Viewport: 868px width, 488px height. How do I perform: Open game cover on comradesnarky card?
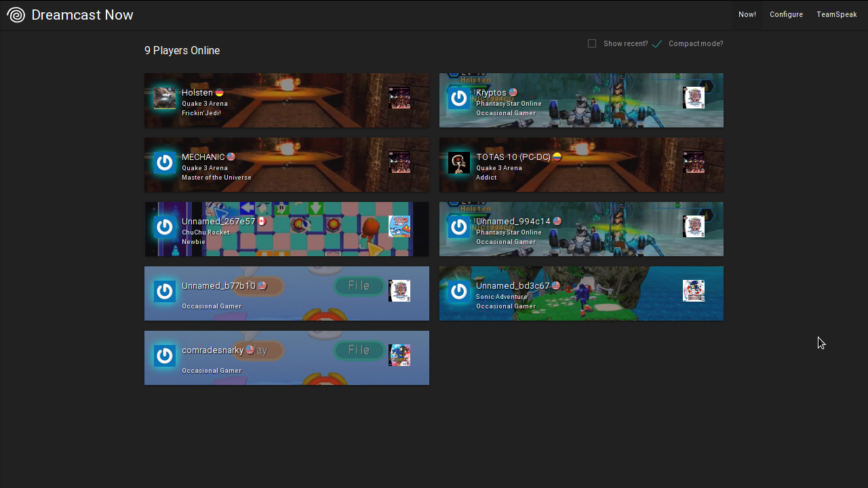click(399, 355)
